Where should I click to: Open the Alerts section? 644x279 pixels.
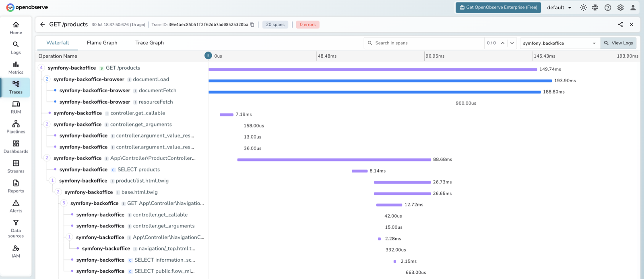click(16, 206)
